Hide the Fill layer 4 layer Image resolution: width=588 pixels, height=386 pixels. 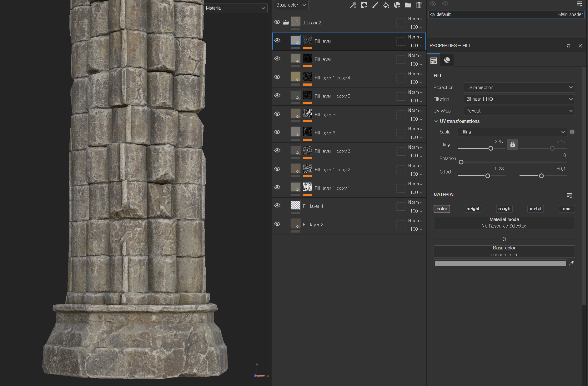[277, 206]
